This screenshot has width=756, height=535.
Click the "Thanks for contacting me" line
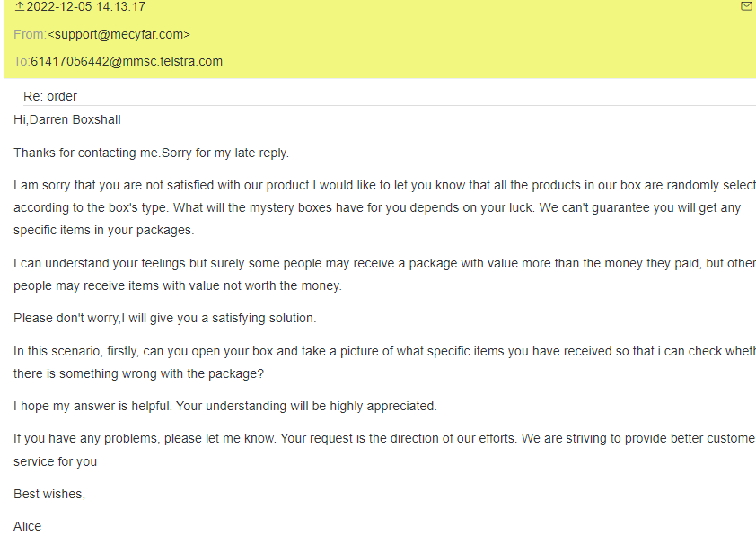[151, 153]
